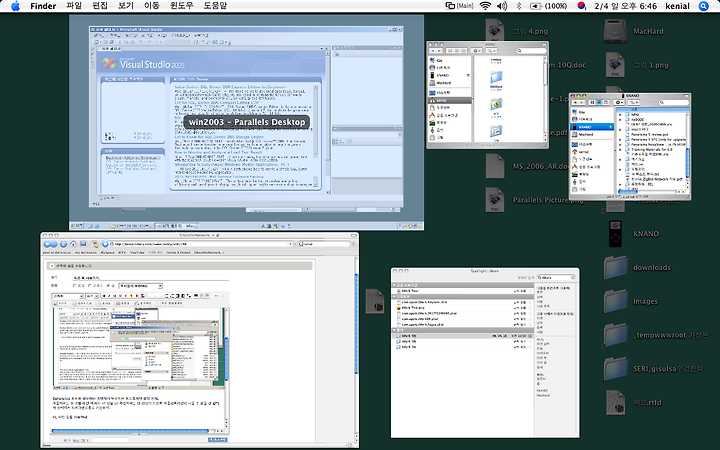Select KNANO in the KNANO Finder window sidebar
Viewport: 720px width, 450px height.
click(592, 127)
